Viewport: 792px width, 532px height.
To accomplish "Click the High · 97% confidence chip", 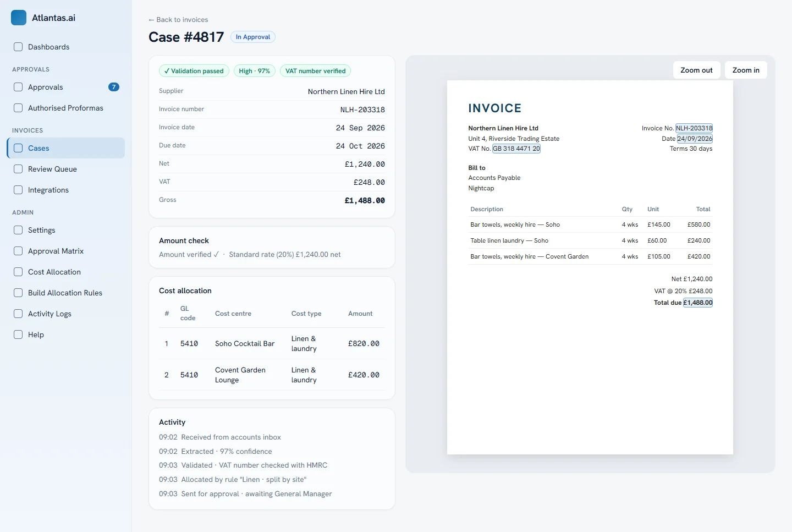I will point(255,71).
